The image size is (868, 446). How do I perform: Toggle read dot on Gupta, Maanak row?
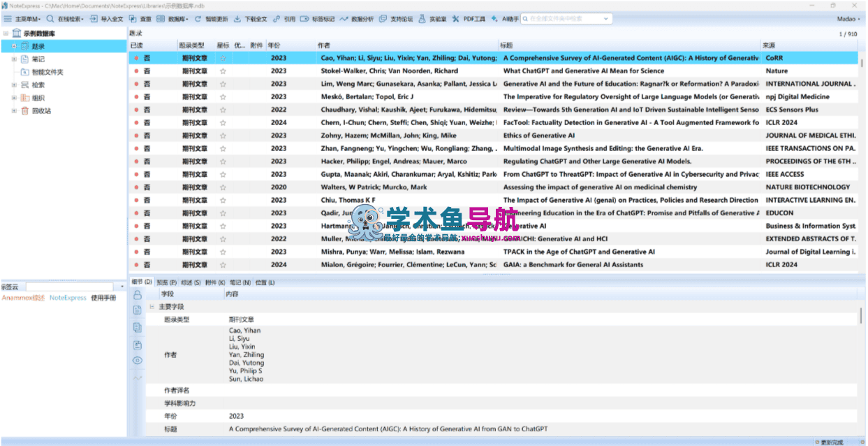pyautogui.click(x=137, y=174)
